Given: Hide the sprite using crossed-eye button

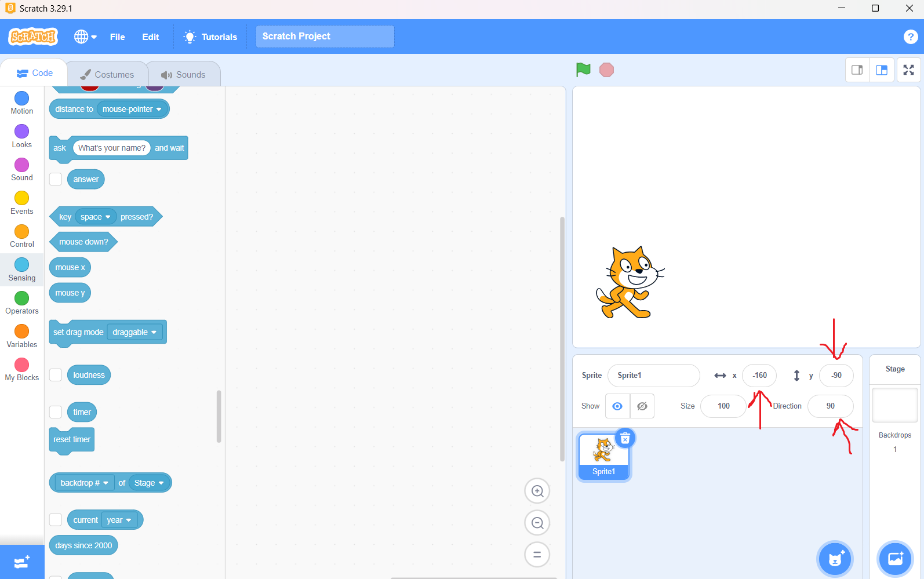Looking at the screenshot, I should pos(642,406).
